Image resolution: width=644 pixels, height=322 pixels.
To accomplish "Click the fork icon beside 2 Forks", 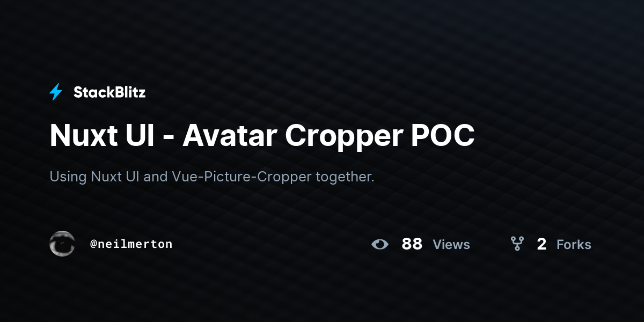I will [x=517, y=244].
